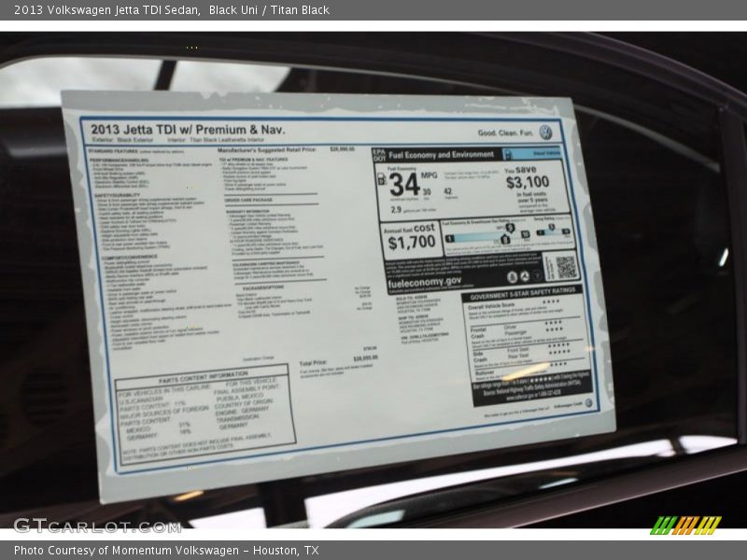
Task: Click the small Volkswagen logo at sticker bottom
Action: pyautogui.click(x=588, y=403)
